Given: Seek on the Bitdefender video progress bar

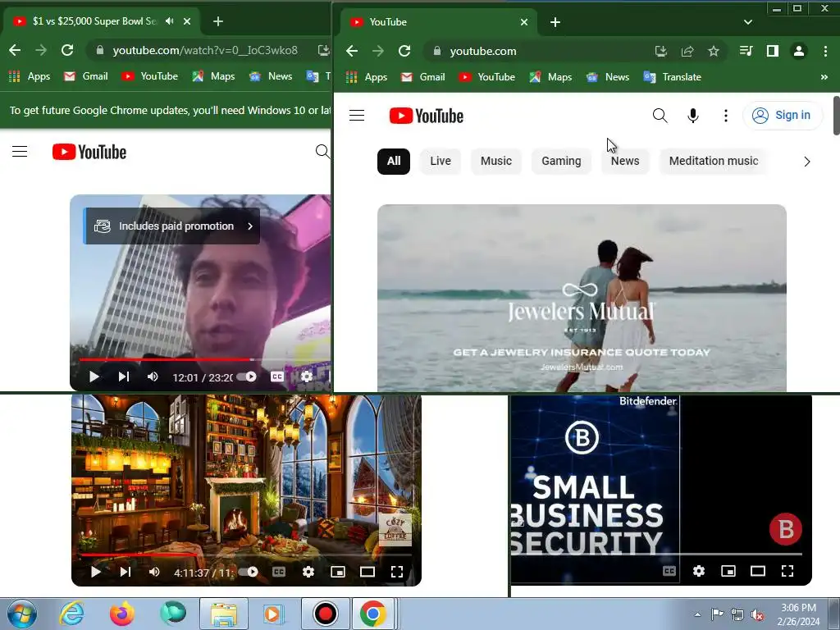Looking at the screenshot, I should point(657,554).
